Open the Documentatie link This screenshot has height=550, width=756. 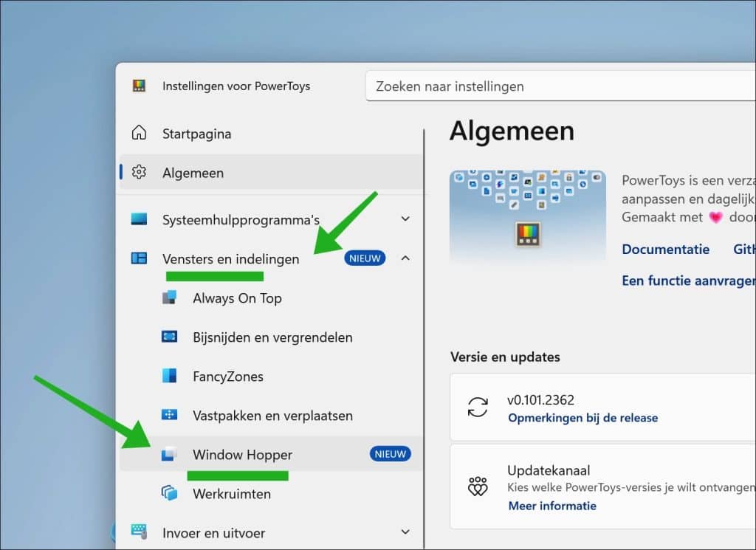tap(665, 250)
